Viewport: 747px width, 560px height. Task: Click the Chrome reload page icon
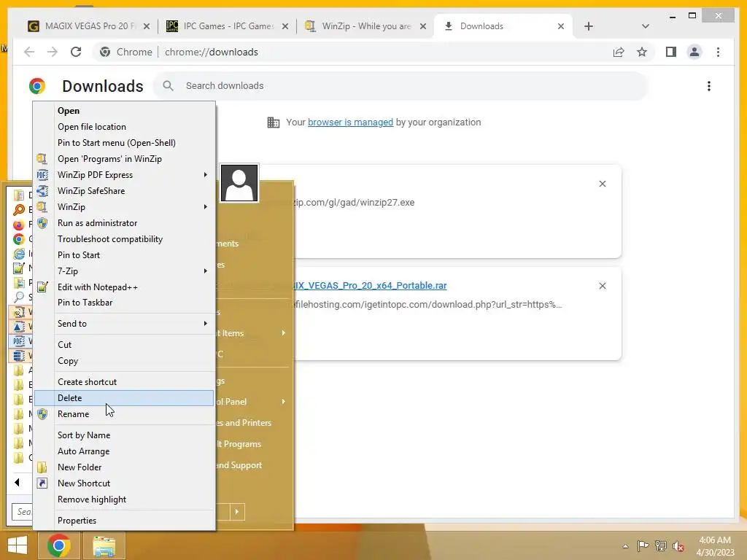click(x=76, y=52)
